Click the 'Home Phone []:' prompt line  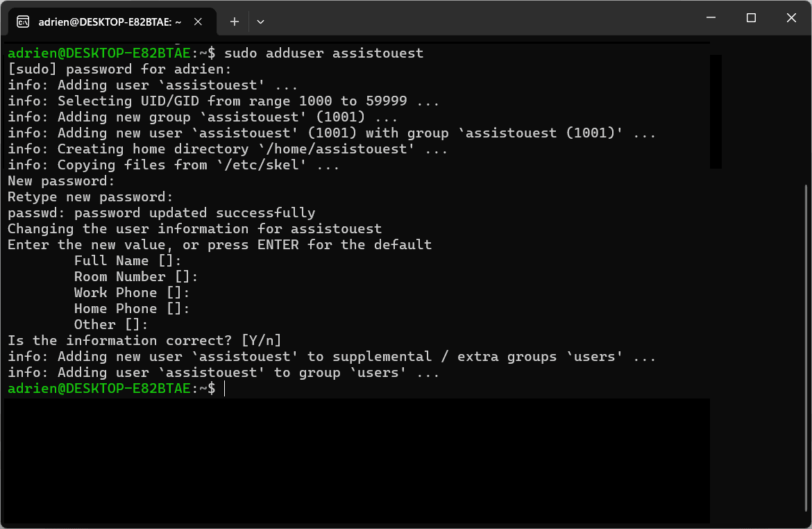point(132,309)
